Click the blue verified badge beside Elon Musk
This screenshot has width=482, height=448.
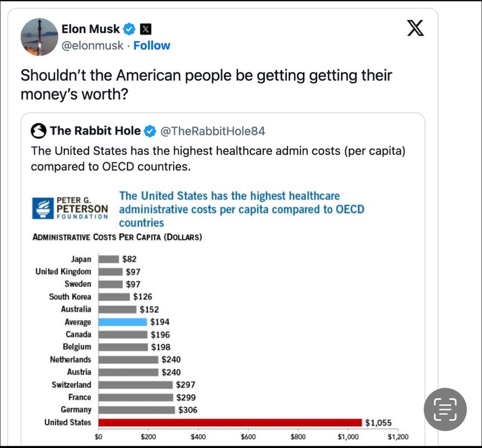(x=129, y=29)
